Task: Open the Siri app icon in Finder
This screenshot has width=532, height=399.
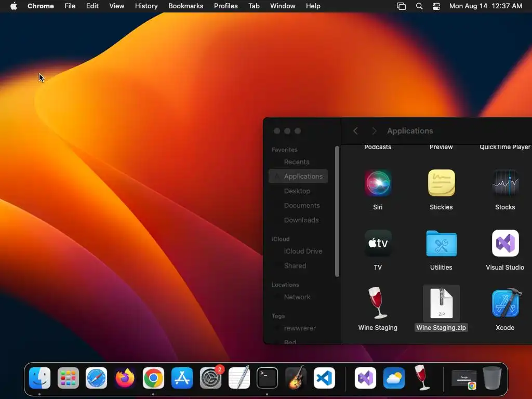Action: [378, 183]
